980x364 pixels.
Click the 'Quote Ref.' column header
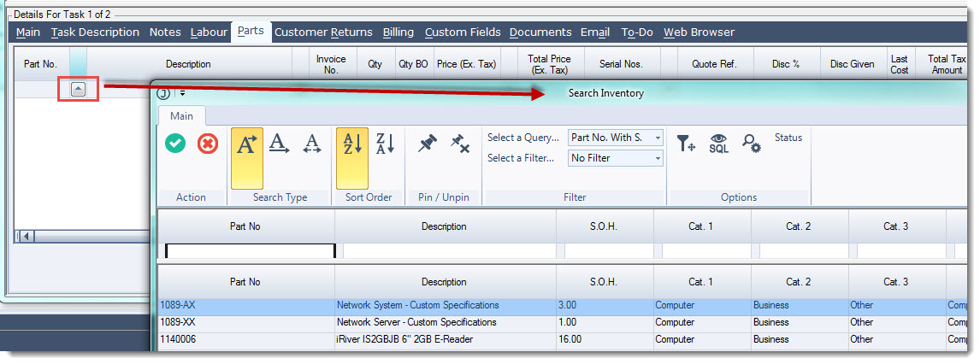(x=714, y=64)
